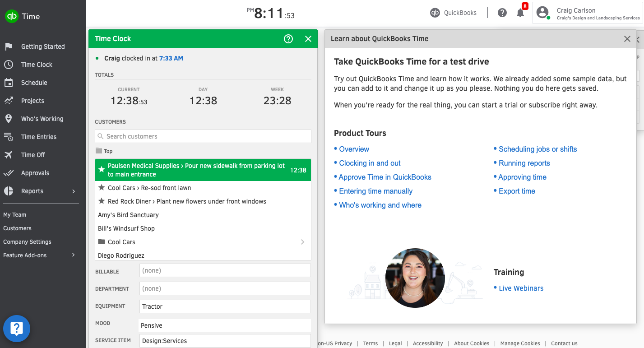Expand the Feature Add-ons submenu arrow
Image resolution: width=644 pixels, height=348 pixels.
click(x=74, y=255)
